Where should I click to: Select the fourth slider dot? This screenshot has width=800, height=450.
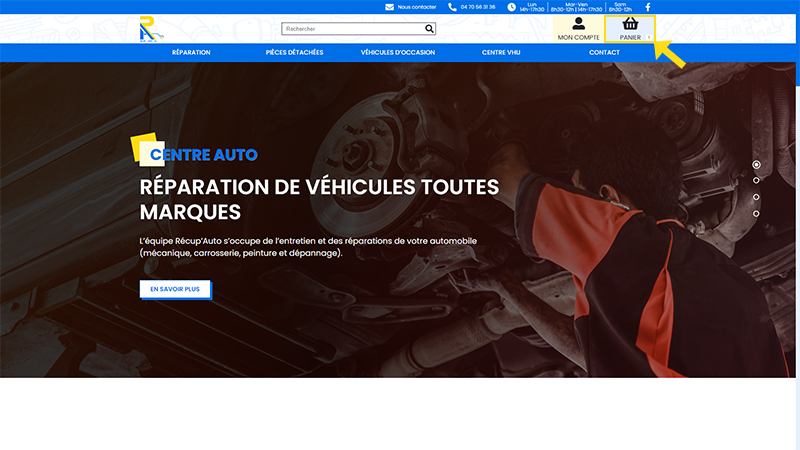[x=756, y=213]
